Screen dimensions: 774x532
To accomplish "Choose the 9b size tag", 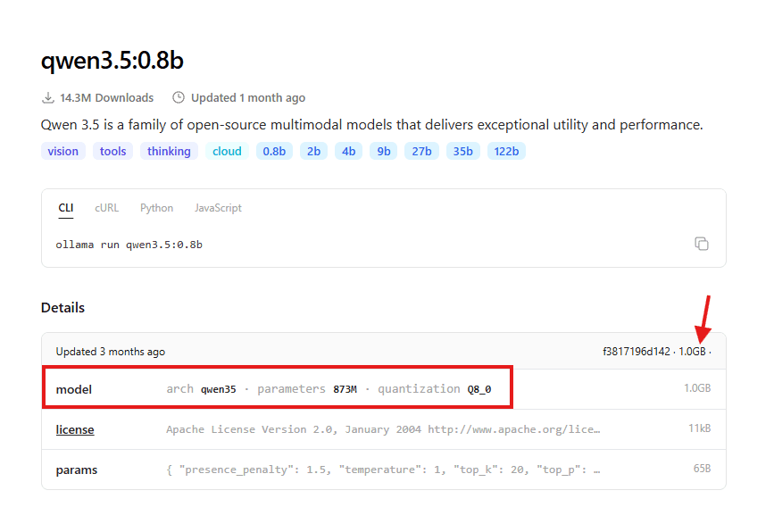I will (x=384, y=151).
